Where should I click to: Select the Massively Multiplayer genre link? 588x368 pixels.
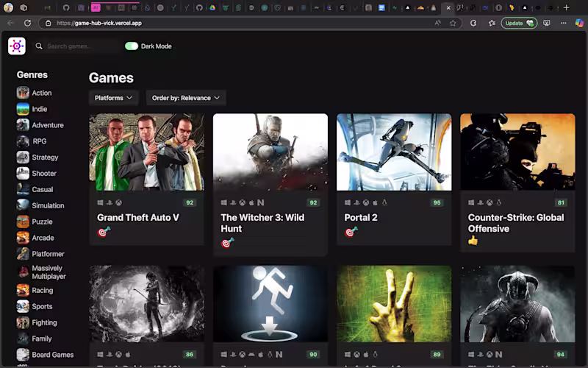click(49, 272)
